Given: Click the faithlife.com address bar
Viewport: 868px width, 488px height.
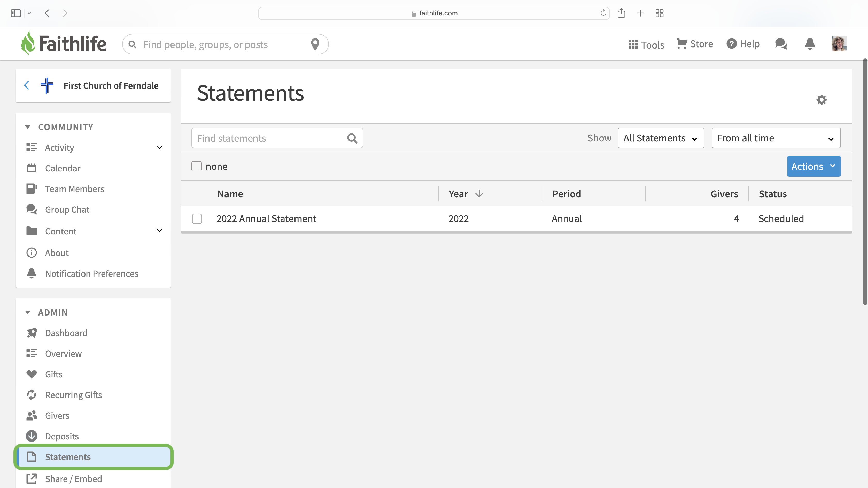Looking at the screenshot, I should (434, 13).
